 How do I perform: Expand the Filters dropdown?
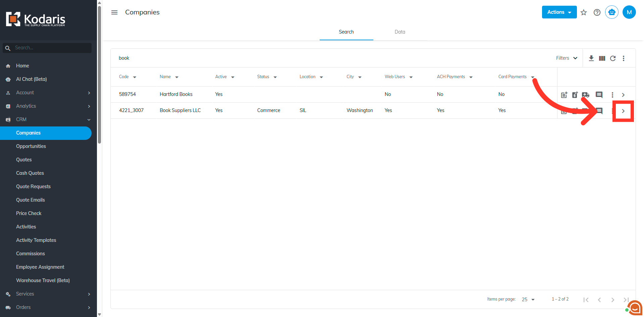point(567,58)
